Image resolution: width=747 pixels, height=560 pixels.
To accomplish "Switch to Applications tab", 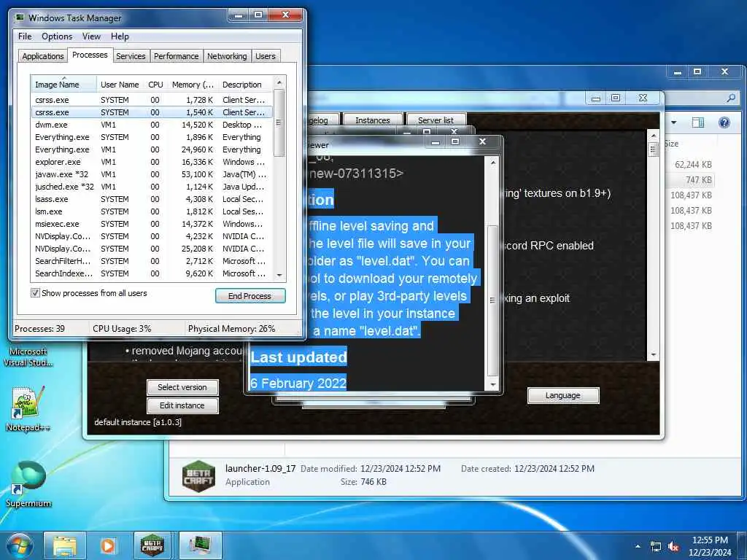I will click(43, 56).
